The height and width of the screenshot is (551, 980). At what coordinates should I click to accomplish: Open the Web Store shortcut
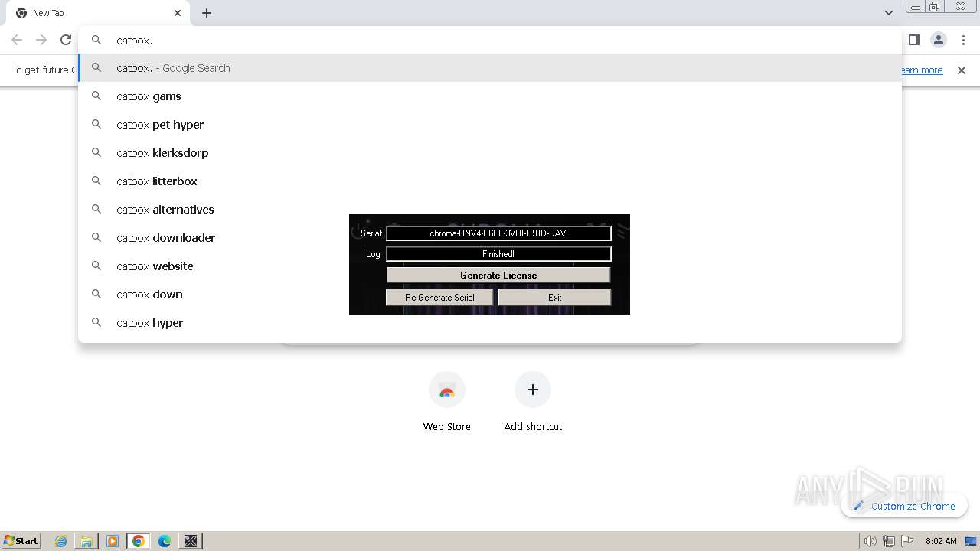click(447, 402)
